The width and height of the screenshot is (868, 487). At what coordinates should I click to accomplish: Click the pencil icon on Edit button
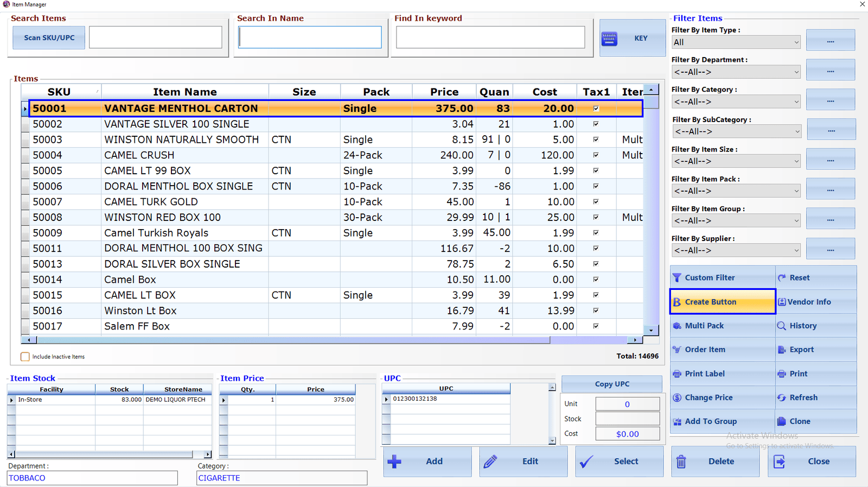point(490,461)
